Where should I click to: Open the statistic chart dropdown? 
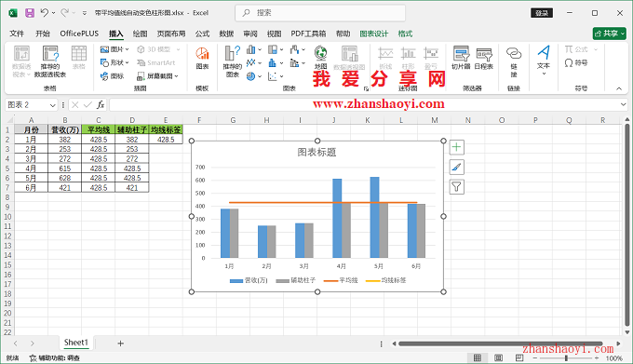pyautogui.click(x=281, y=63)
